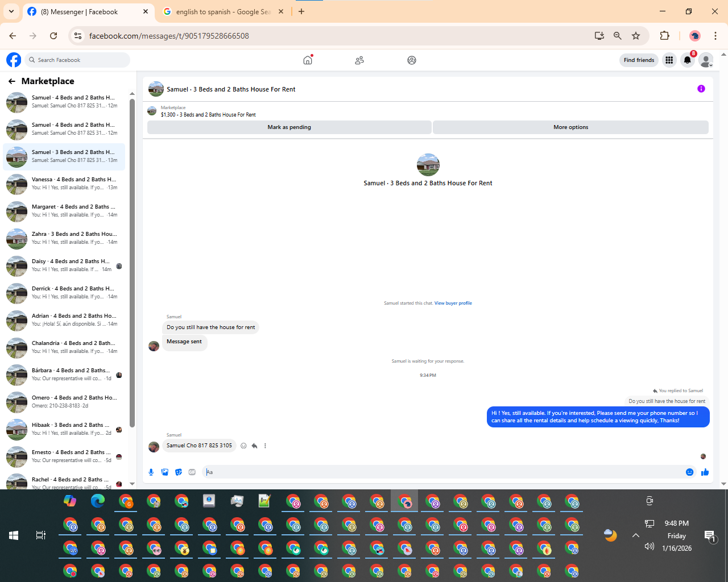
Task: Open Windows Task View button
Action: point(41,535)
